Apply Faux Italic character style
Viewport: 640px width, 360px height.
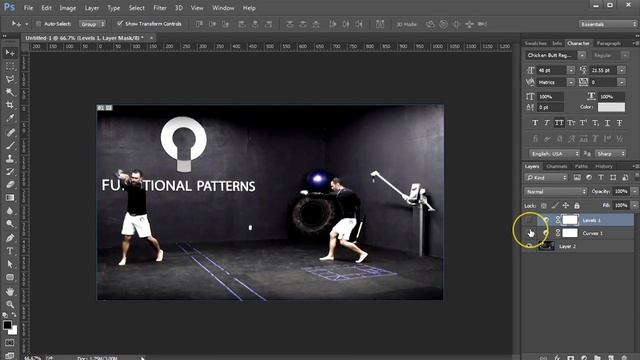click(547, 122)
